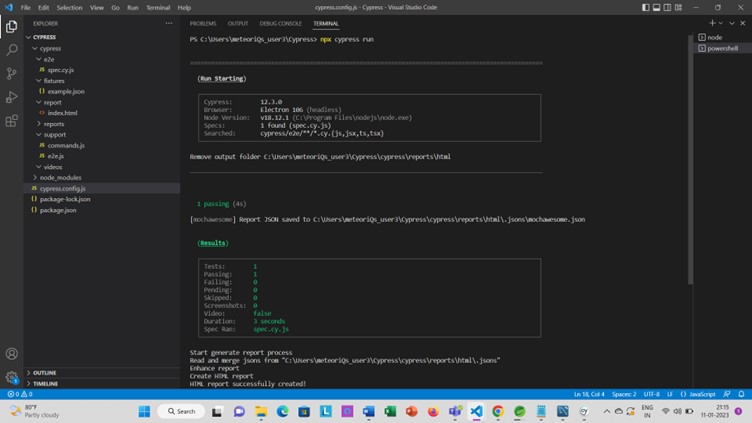Close the terminal panel with X

point(742,23)
